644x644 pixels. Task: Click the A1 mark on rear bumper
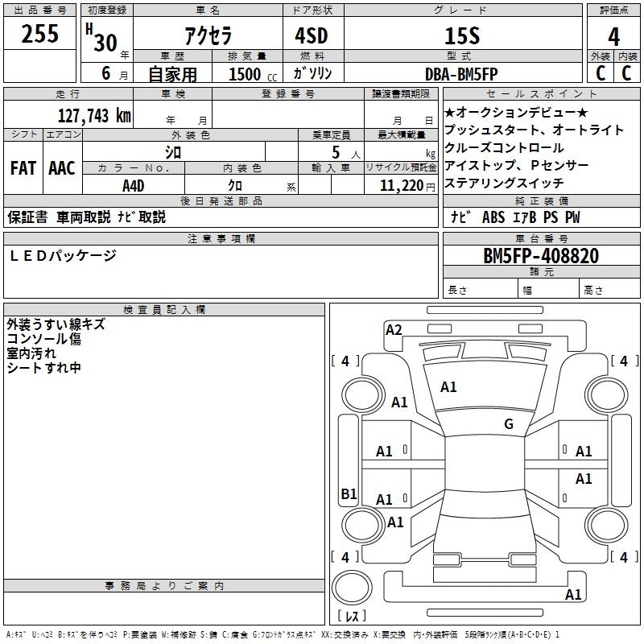point(573,595)
